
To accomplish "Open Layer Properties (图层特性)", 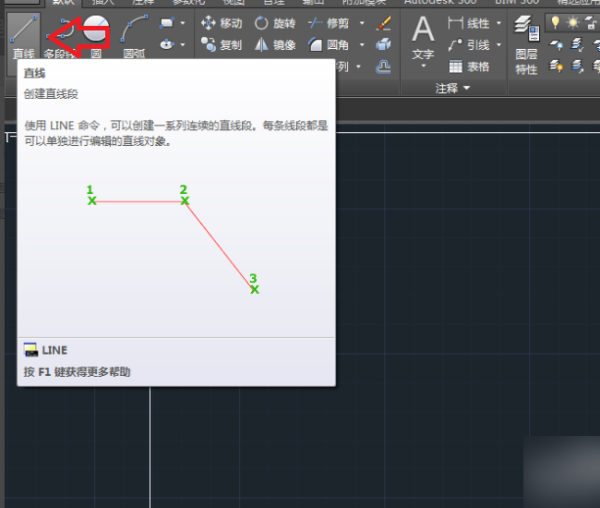I will click(526, 45).
